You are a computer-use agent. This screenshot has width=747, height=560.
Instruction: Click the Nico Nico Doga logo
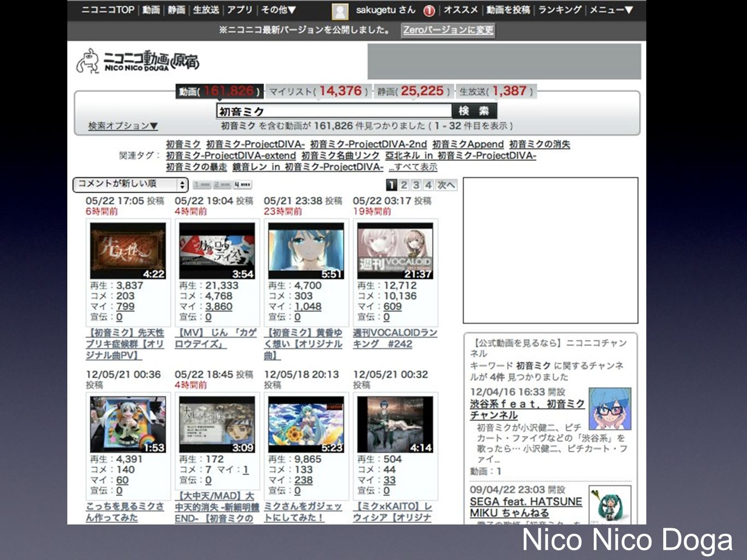(x=137, y=61)
